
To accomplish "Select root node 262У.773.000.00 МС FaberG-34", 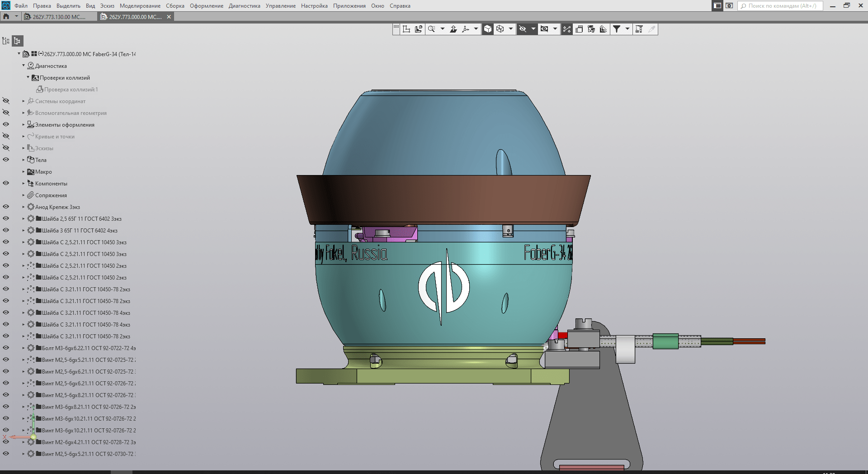I will tap(90, 54).
